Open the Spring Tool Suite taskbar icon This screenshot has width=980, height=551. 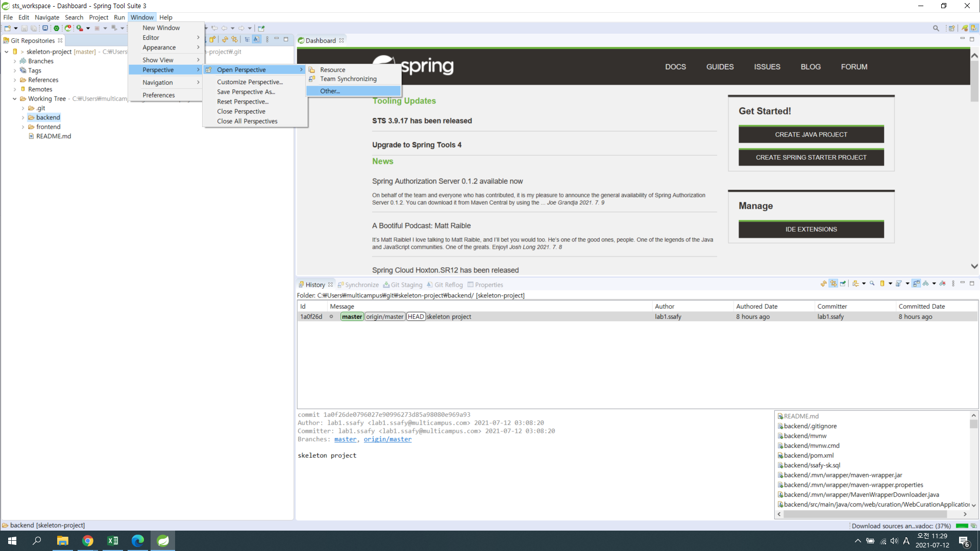[163, 541]
